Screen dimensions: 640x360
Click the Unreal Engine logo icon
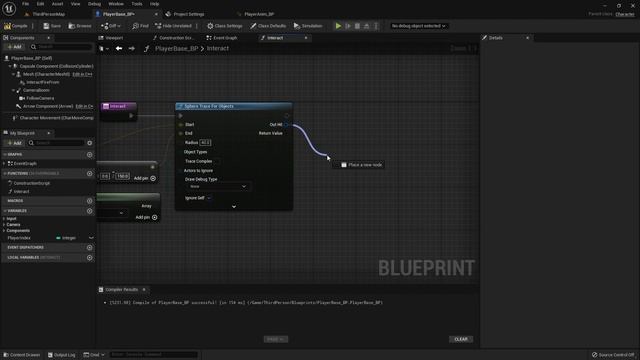click(x=9, y=8)
